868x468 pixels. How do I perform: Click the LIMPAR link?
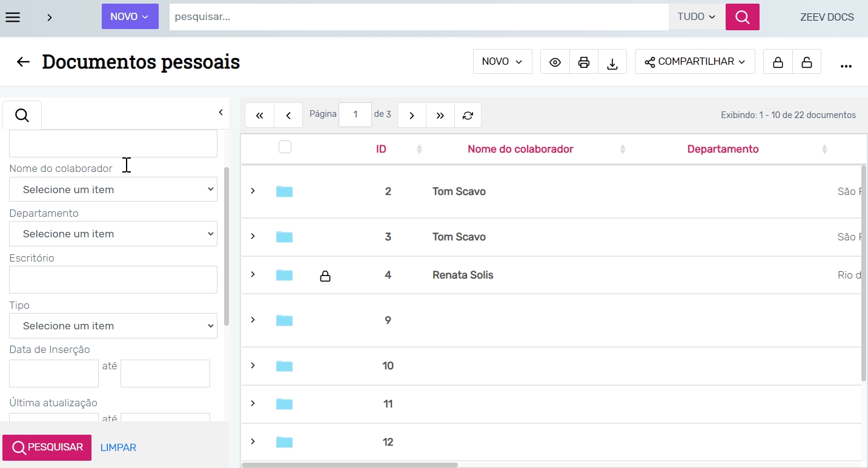coord(118,447)
